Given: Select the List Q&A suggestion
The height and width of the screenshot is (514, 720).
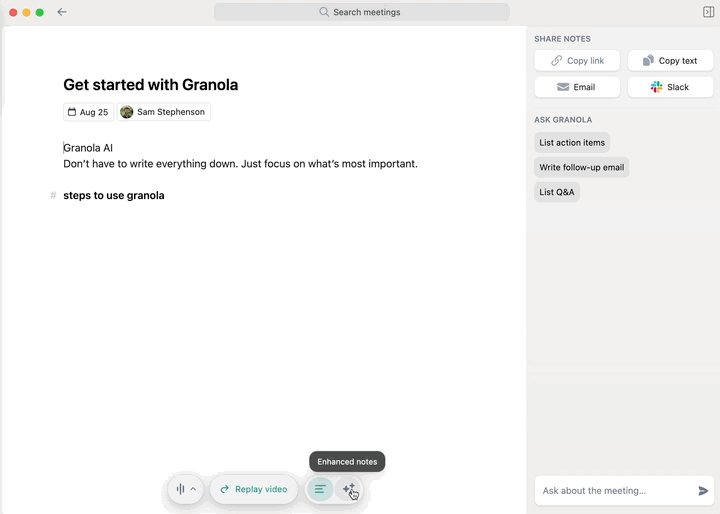Looking at the screenshot, I should click(x=557, y=191).
